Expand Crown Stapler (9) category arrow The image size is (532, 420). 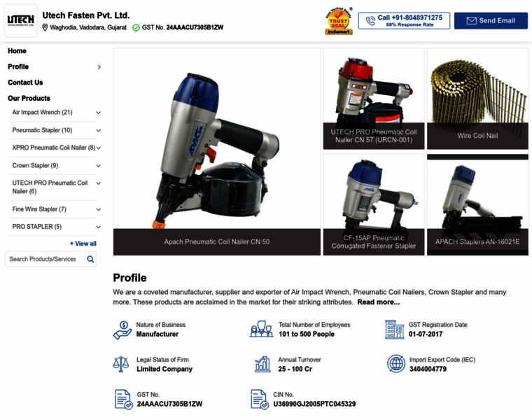[99, 166]
